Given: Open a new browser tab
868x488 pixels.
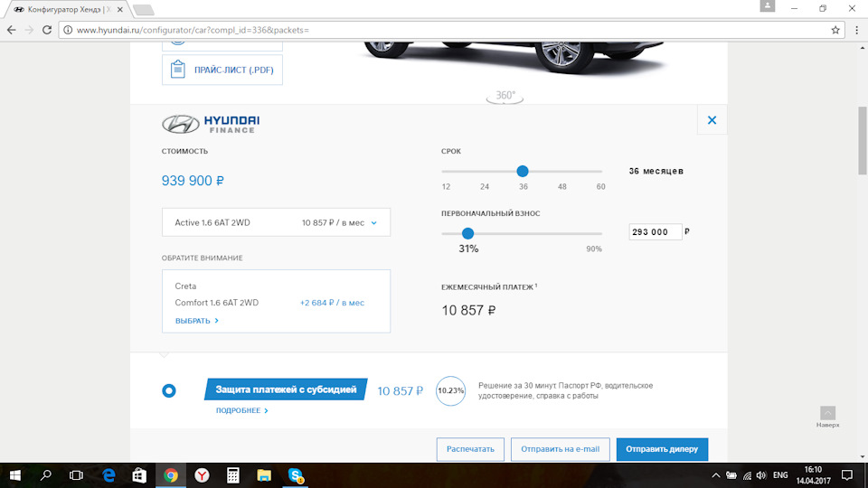Looking at the screenshot, I should point(143,10).
